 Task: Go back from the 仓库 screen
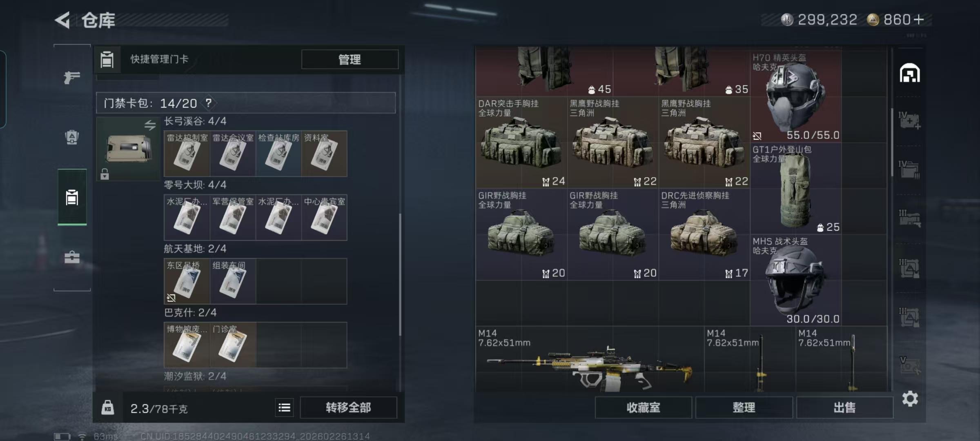(63, 20)
